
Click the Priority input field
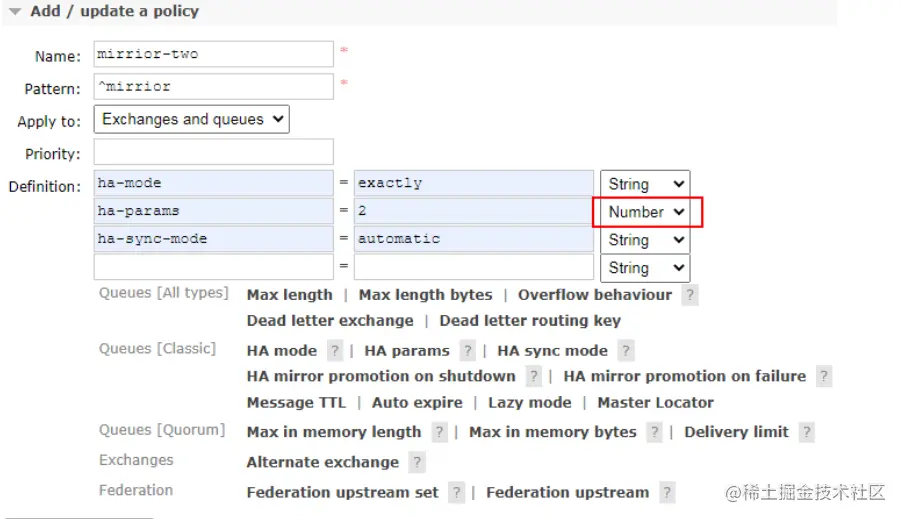pyautogui.click(x=213, y=152)
